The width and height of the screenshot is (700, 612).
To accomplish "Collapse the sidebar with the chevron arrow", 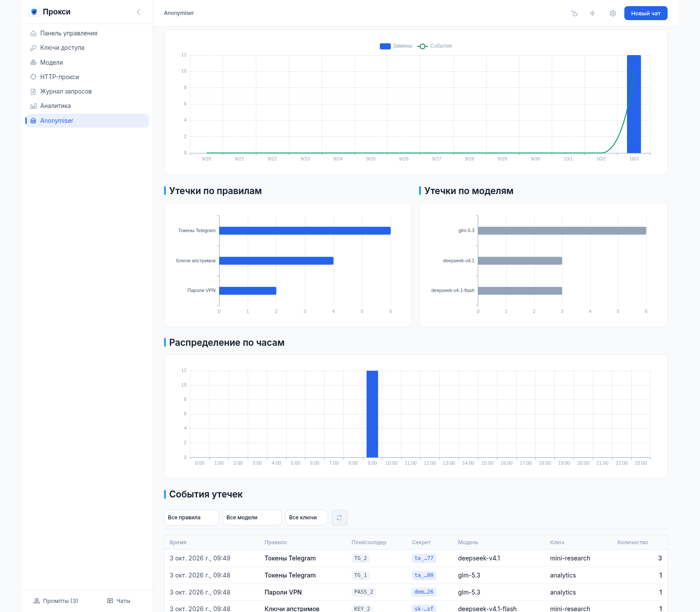I will click(x=139, y=12).
